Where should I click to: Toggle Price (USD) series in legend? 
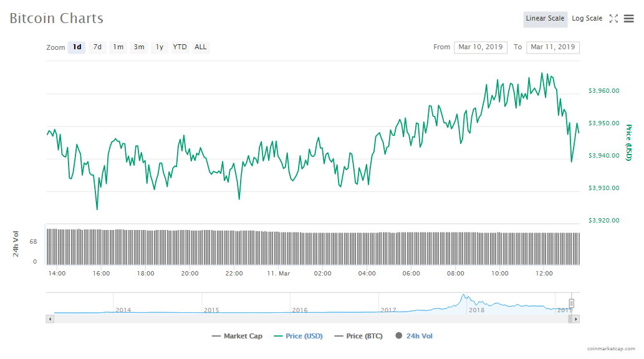point(298,337)
